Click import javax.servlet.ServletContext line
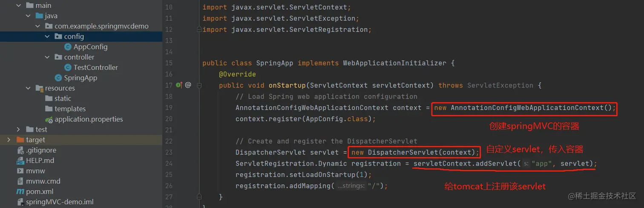 click(277, 7)
